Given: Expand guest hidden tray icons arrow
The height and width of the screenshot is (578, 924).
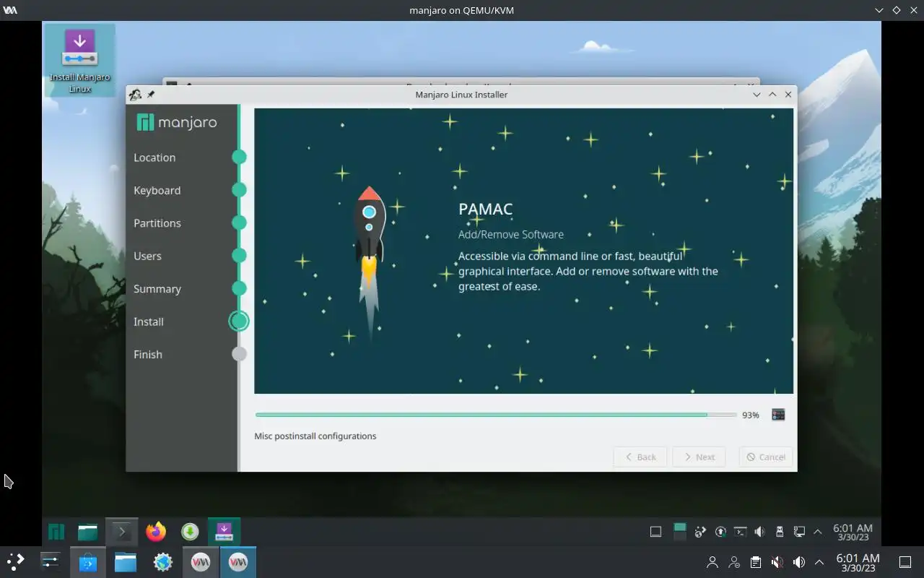Looking at the screenshot, I should (x=818, y=532).
